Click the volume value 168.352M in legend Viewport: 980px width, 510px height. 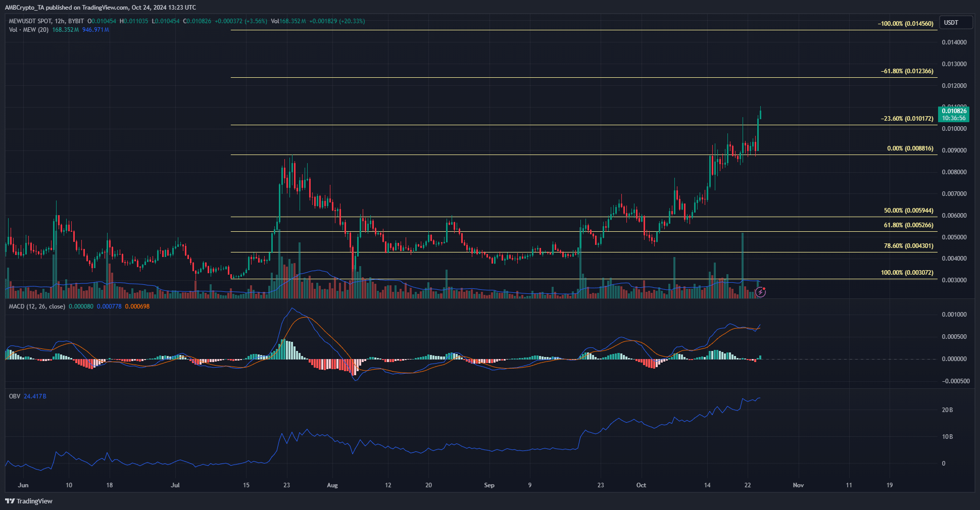[x=66, y=30]
